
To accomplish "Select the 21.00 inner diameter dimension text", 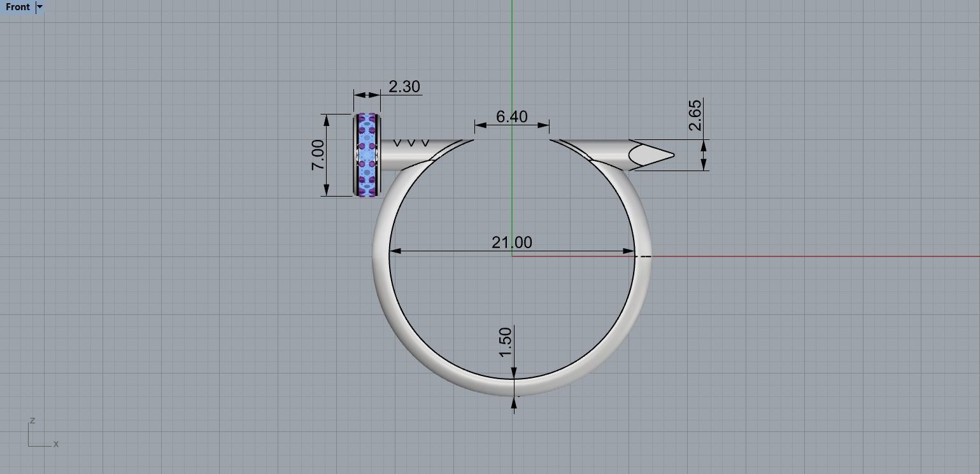I will tap(512, 242).
